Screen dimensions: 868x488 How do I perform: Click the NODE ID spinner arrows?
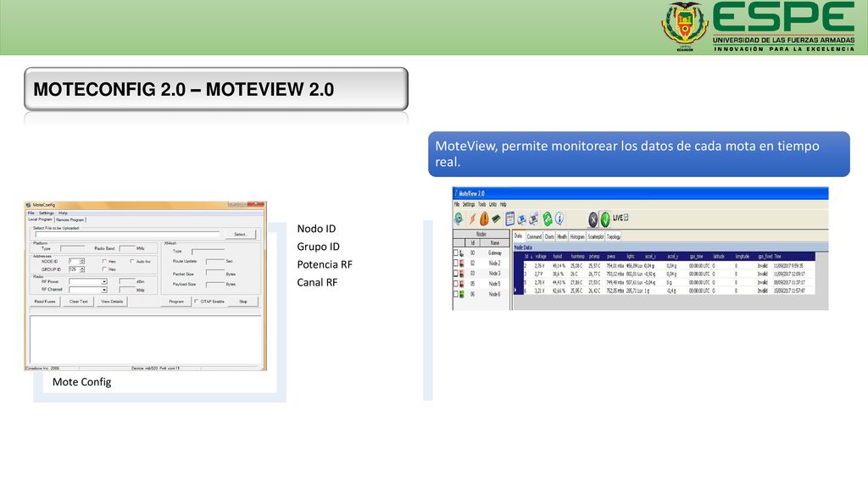point(82,261)
